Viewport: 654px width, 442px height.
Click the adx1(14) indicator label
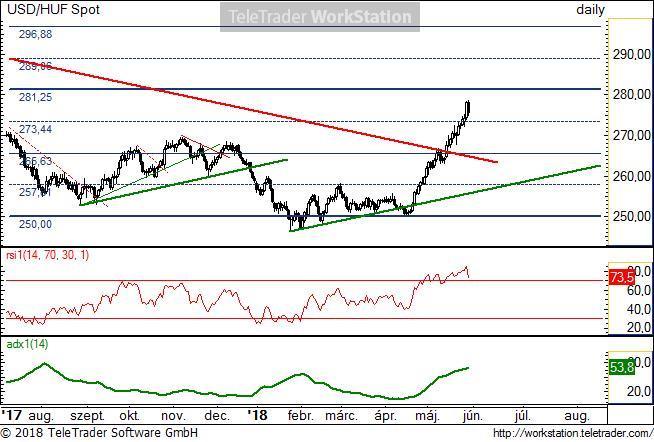(x=27, y=344)
